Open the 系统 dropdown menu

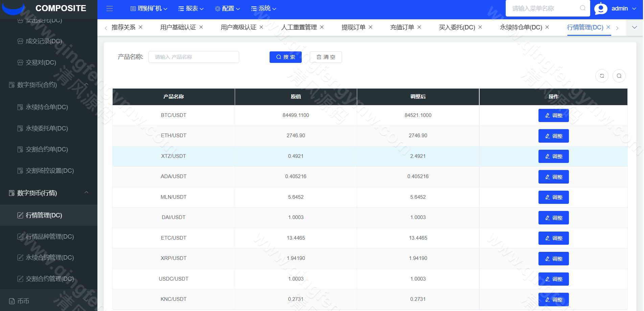263,8
